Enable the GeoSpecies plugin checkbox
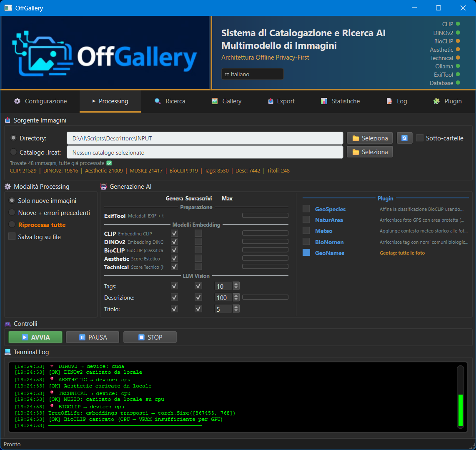 [x=306, y=209]
